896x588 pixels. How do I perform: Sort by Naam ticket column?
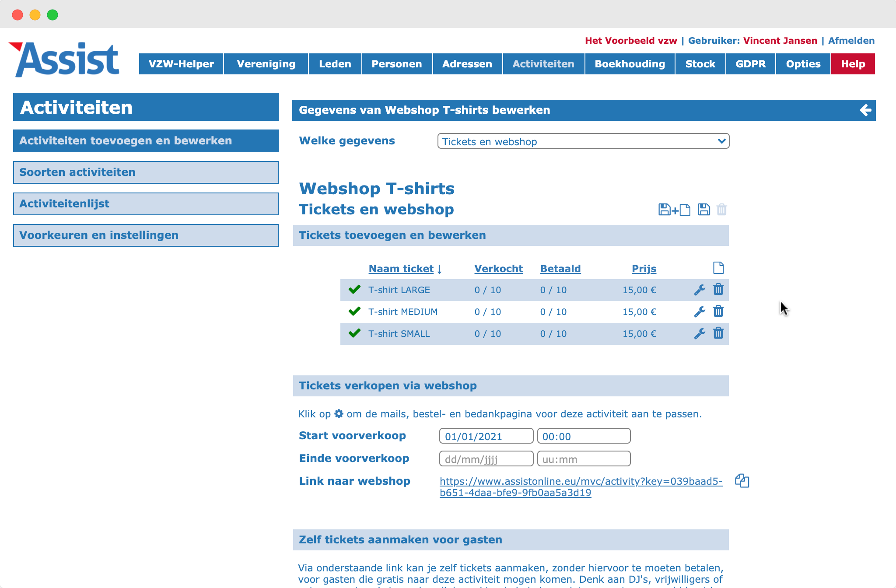pos(401,269)
